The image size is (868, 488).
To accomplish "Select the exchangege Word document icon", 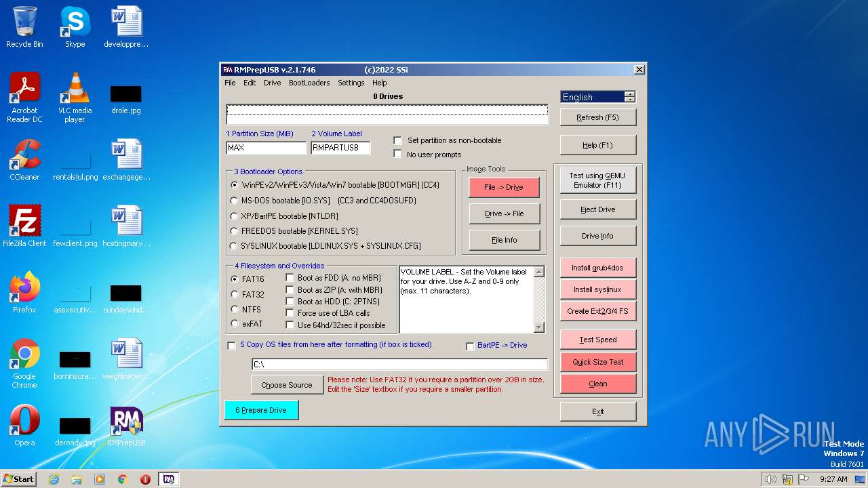I will [126, 160].
